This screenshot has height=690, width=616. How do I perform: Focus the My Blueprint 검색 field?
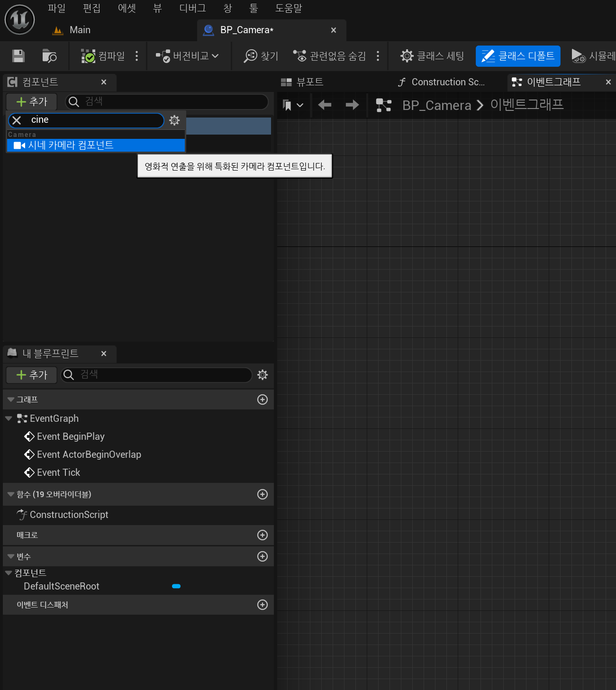[x=156, y=375]
